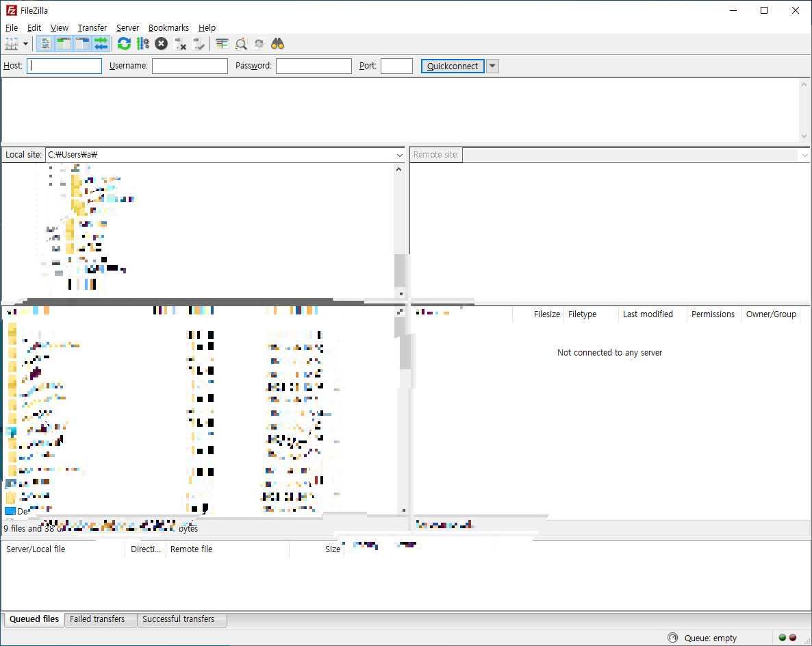Click into the Port field
812x646 pixels.
coord(396,66)
